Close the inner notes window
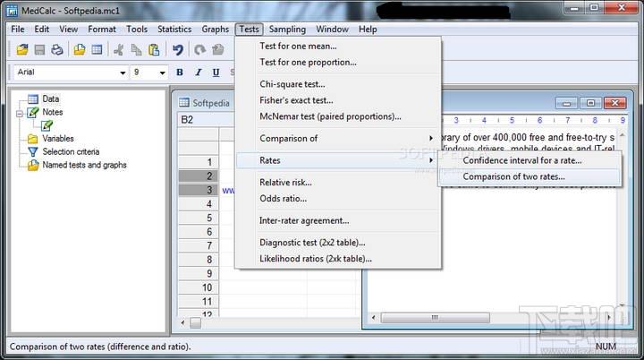 click(x=614, y=103)
